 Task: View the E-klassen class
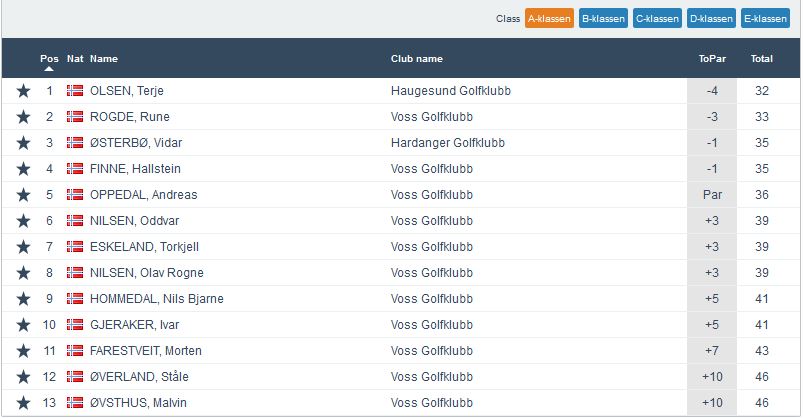765,18
